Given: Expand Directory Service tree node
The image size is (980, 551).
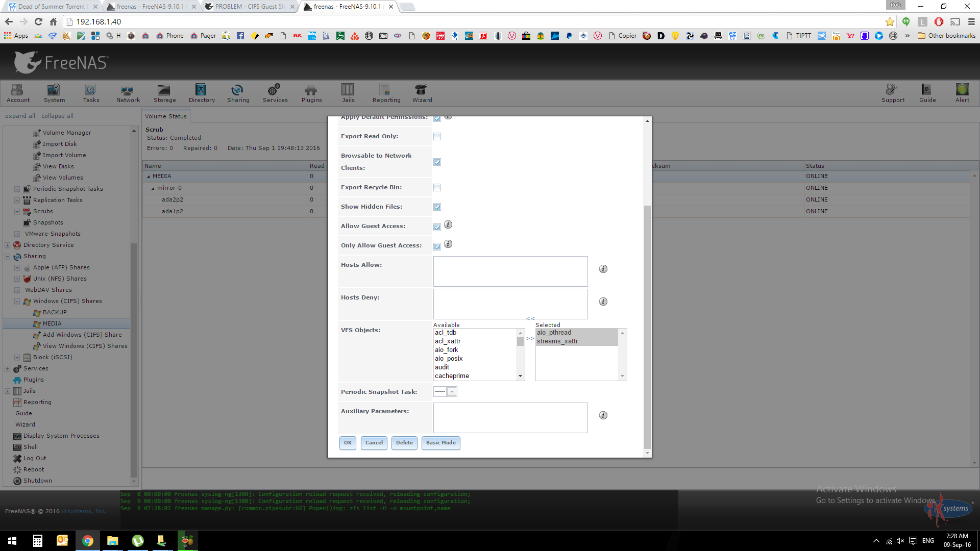Looking at the screenshot, I should (7, 245).
